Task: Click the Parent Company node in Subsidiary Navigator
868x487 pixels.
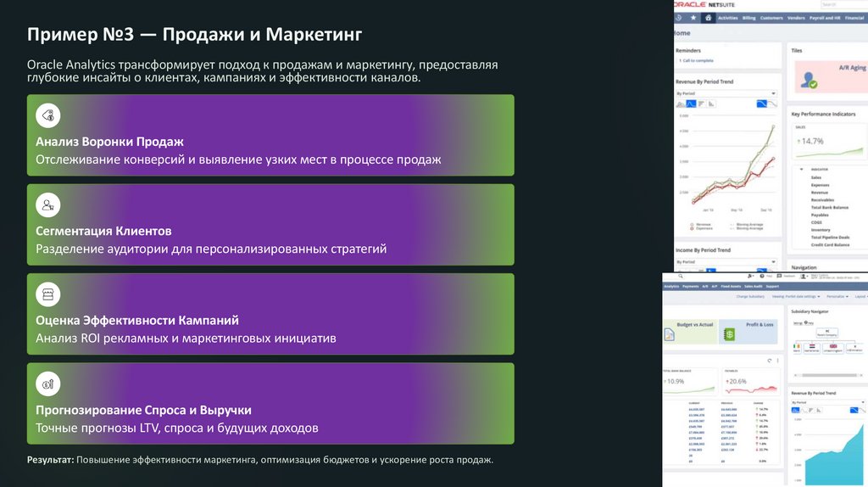Action: coord(827,333)
